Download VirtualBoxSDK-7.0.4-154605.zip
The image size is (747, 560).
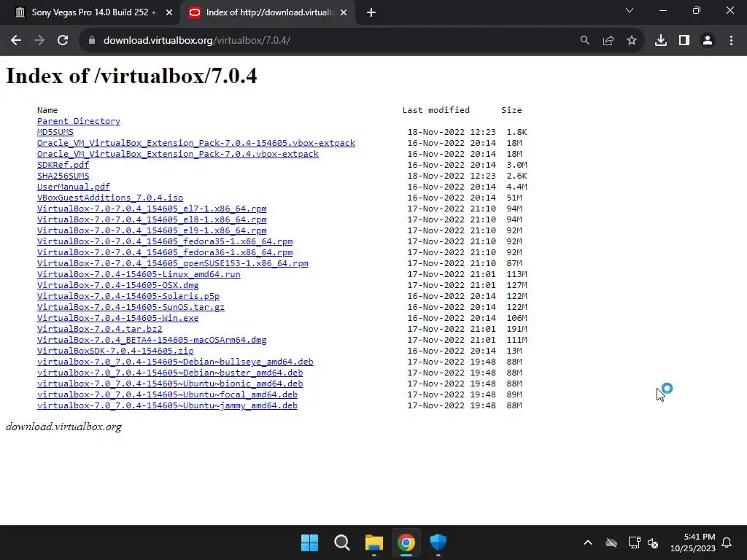tap(115, 351)
